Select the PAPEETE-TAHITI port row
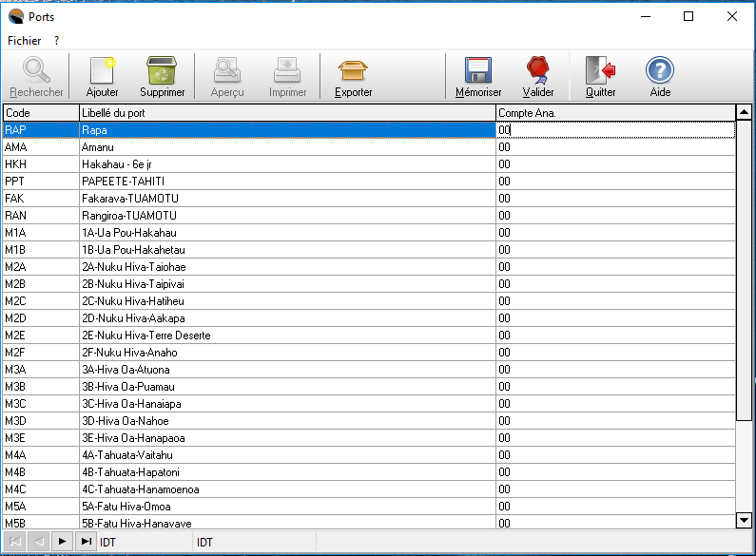This screenshot has width=756, height=556. (x=285, y=182)
